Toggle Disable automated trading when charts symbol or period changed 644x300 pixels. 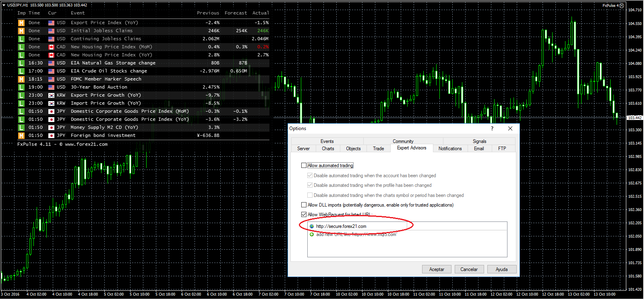(x=310, y=195)
